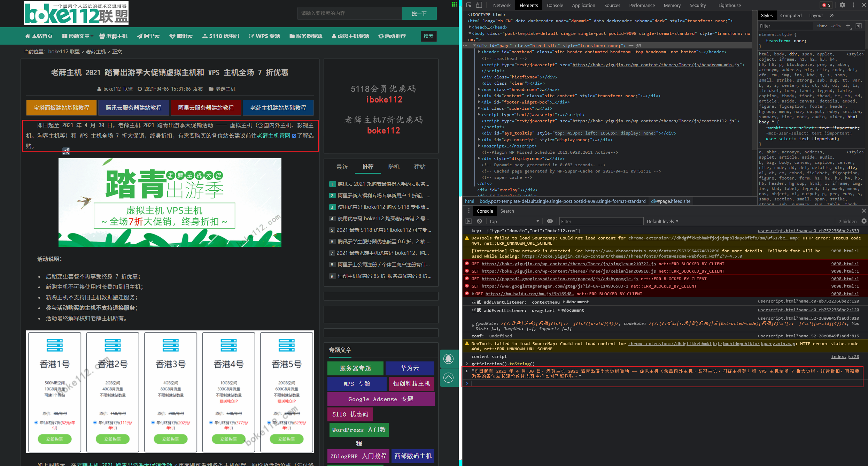Toggle the :hov element state panel

point(822,26)
